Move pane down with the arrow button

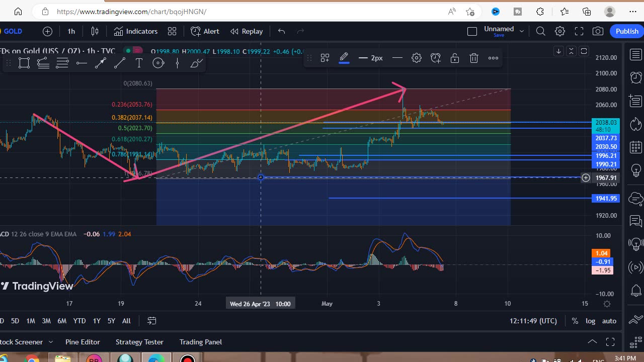click(x=558, y=51)
